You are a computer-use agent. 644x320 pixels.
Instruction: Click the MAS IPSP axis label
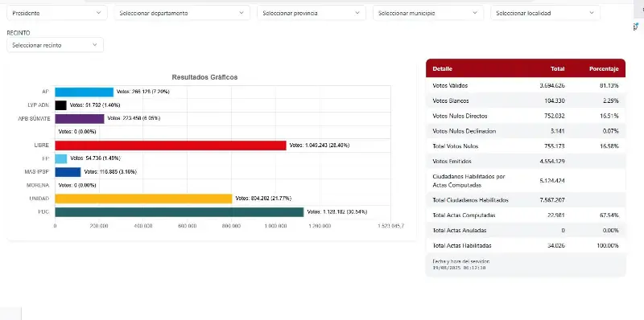(x=36, y=172)
